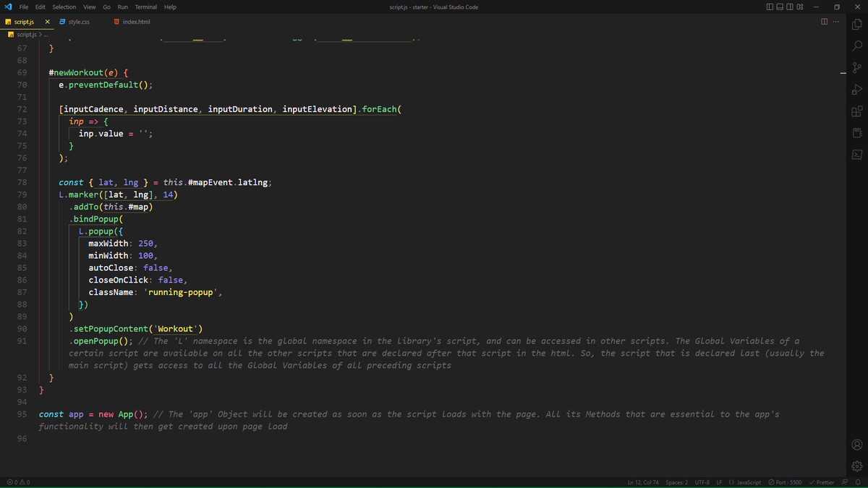Screen dimensions: 868x488
Task: Click the string 'running-popup' on line 87
Action: coord(183,292)
